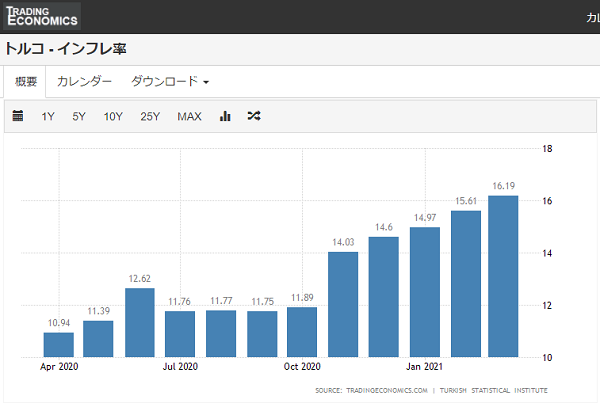
Task: Click the 14.03 value bar
Action: (343, 304)
